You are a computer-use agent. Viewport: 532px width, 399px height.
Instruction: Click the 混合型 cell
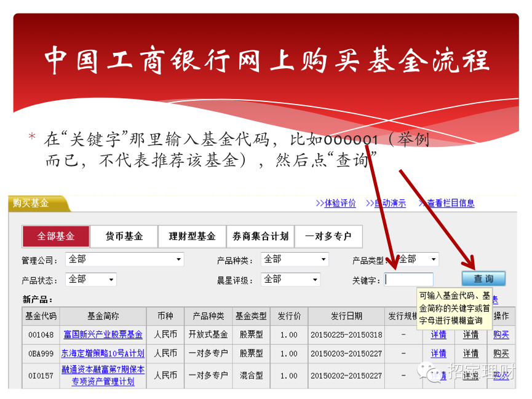point(251,376)
